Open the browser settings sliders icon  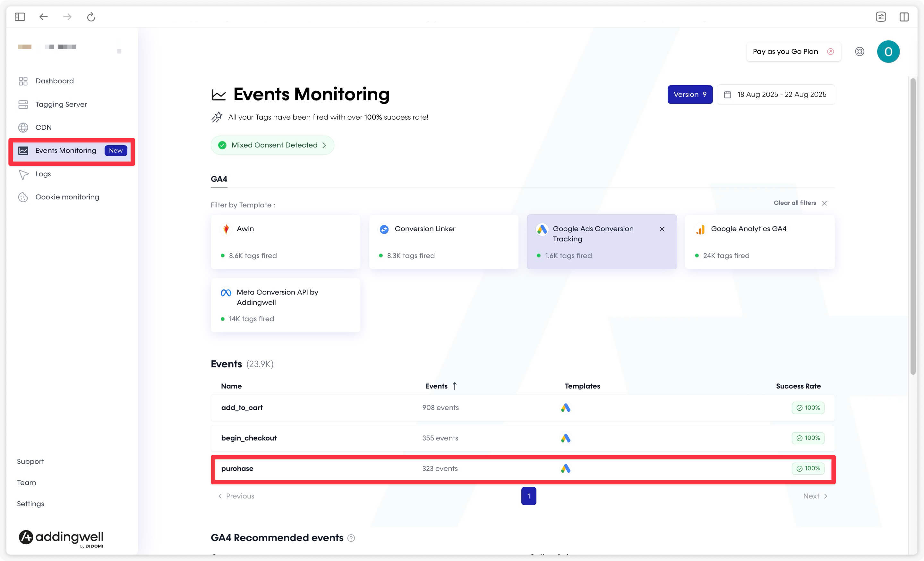pos(881,17)
